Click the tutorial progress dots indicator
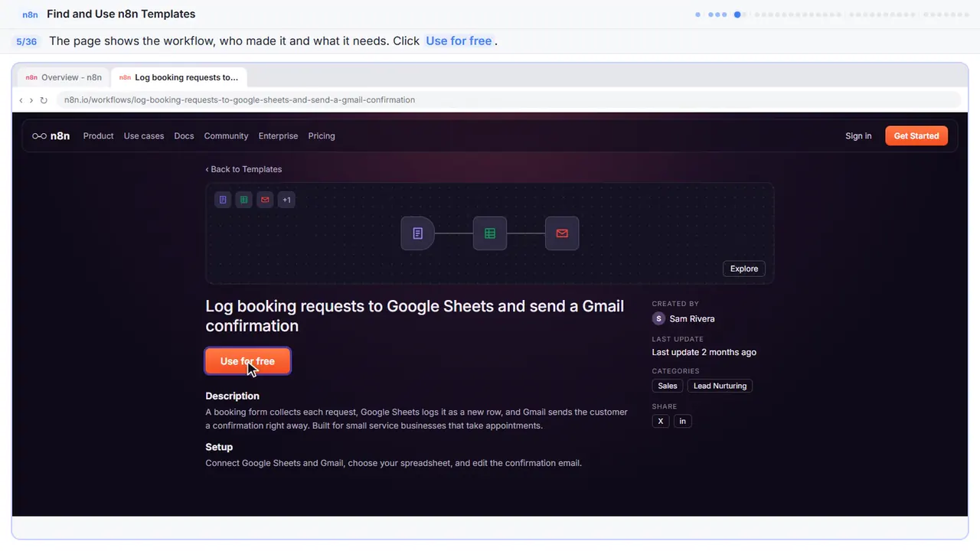 tap(831, 14)
